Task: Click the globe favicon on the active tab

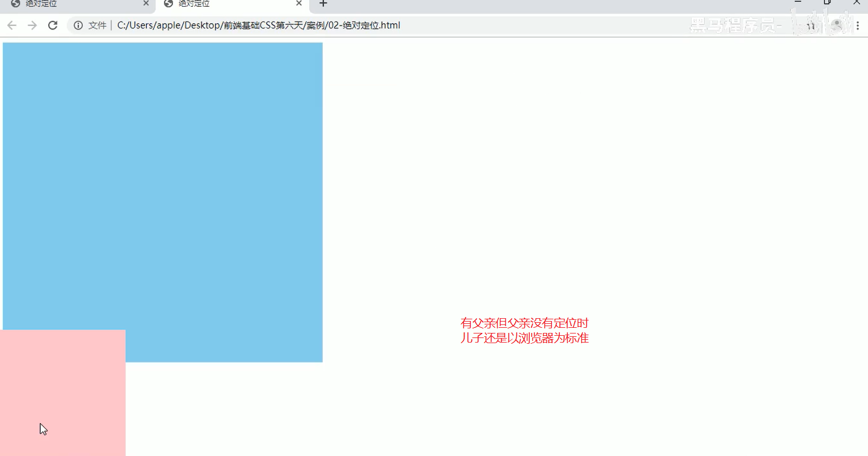Action: pos(167,4)
